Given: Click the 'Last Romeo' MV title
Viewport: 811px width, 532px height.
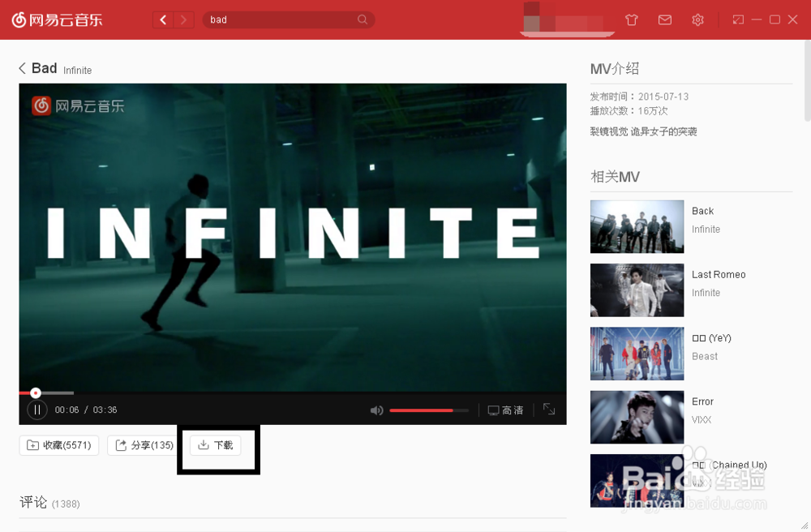Looking at the screenshot, I should click(719, 275).
